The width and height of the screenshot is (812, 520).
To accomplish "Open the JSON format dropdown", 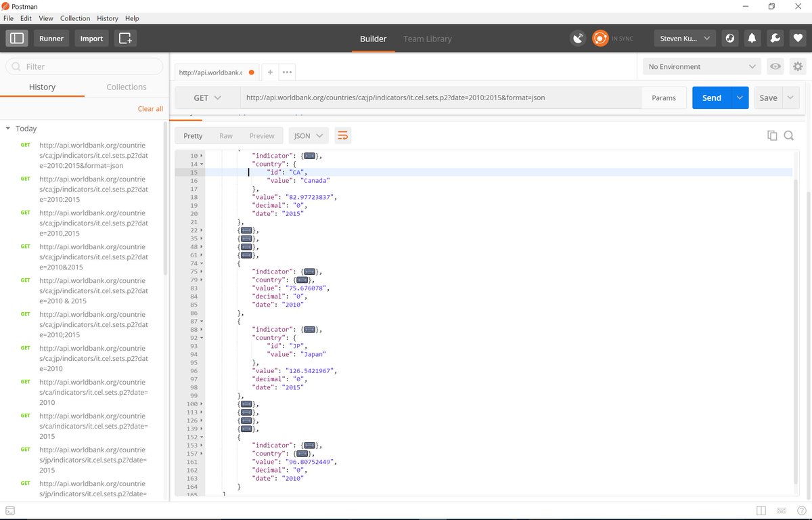I will click(309, 136).
